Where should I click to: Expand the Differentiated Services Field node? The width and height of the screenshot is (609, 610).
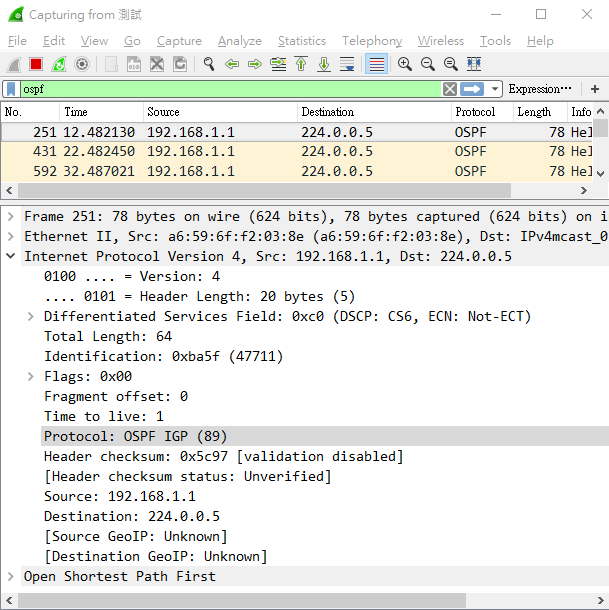[x=31, y=316]
